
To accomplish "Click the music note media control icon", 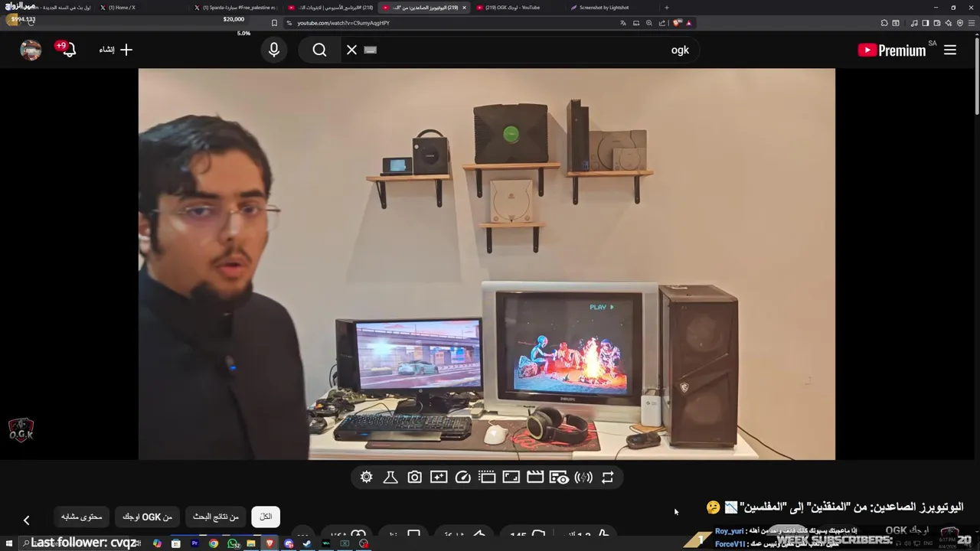I will 914,23.
